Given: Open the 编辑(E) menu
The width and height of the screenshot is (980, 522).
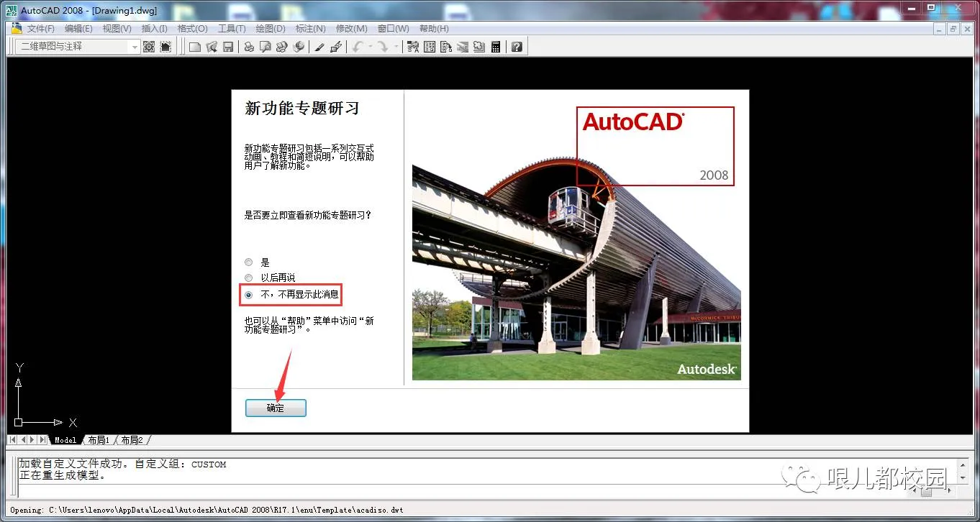Looking at the screenshot, I should coord(78,29).
